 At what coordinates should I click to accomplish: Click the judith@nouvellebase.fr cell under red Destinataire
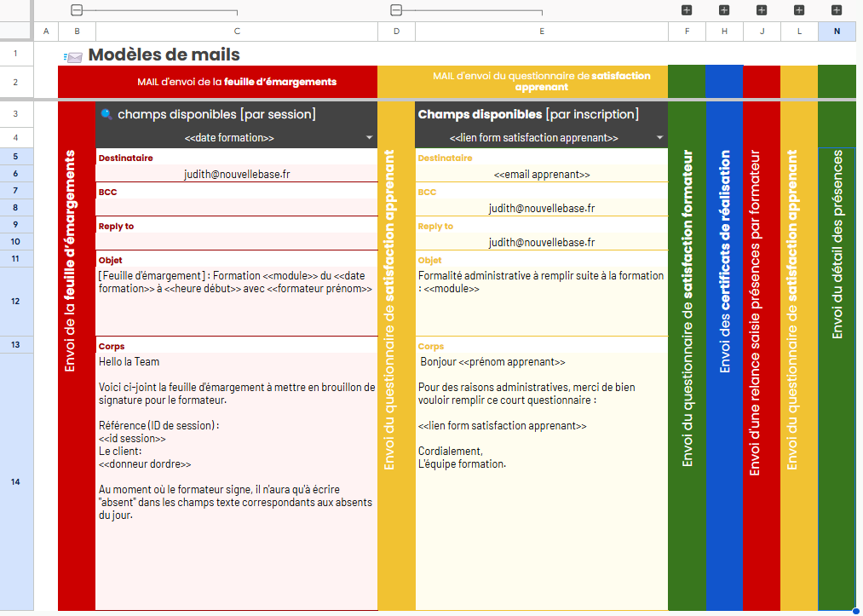click(x=237, y=174)
